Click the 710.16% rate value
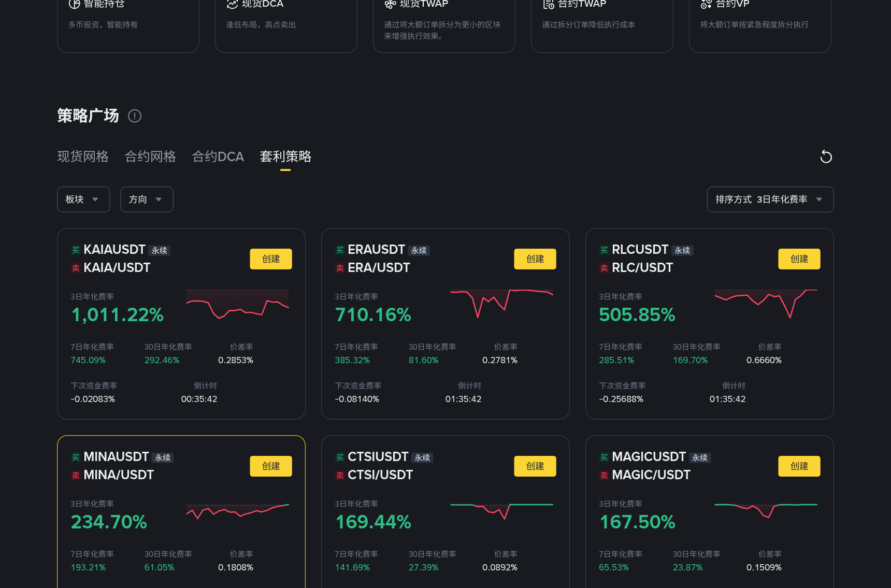 coord(373,315)
